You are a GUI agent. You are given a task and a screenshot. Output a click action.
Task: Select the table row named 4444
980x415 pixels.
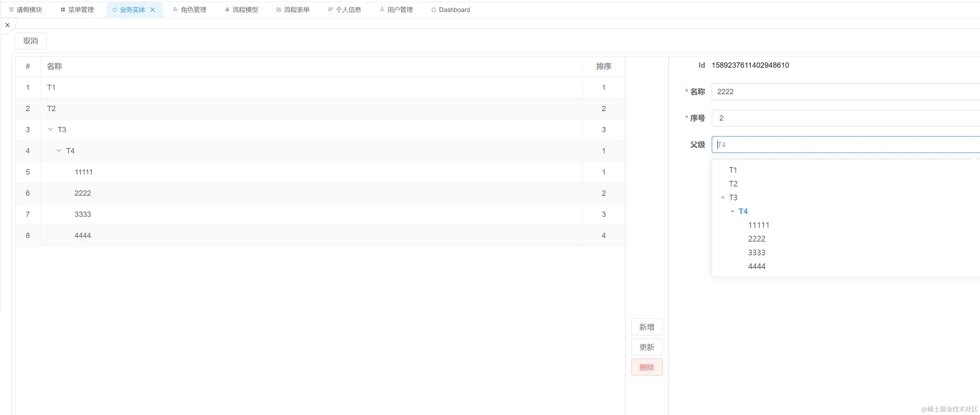83,236
